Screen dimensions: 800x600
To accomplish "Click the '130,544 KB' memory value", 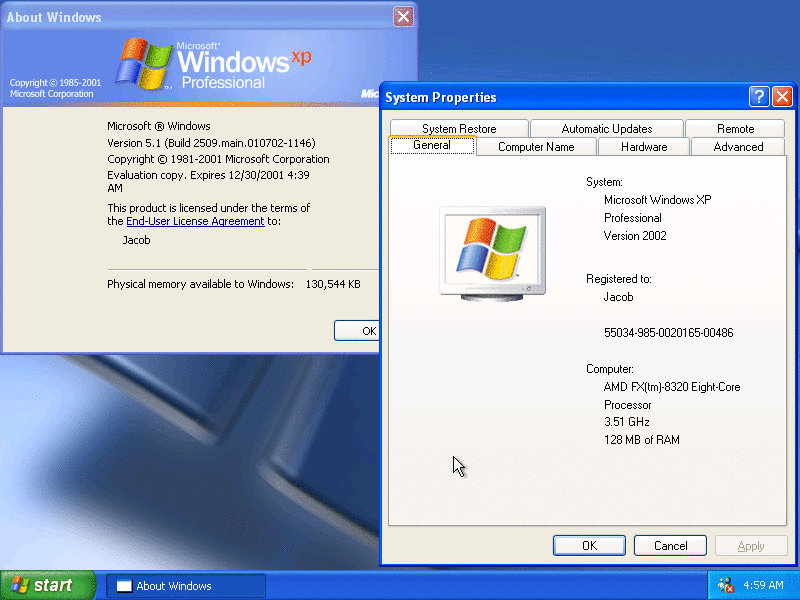I will click(333, 284).
